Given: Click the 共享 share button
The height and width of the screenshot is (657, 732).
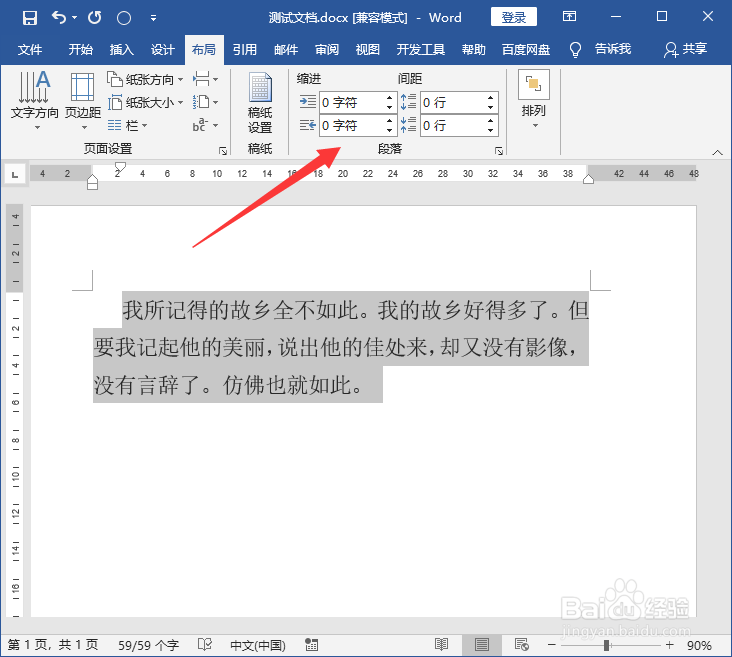Looking at the screenshot, I should (x=685, y=49).
